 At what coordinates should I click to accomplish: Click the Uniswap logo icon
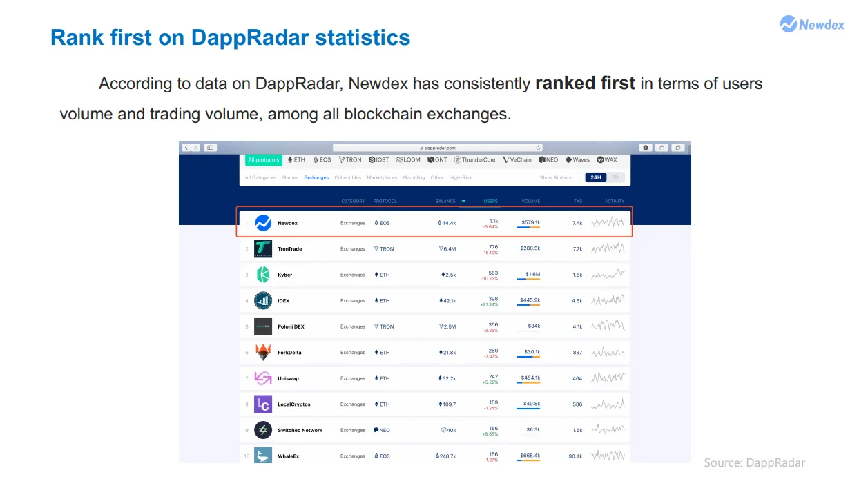(x=263, y=378)
